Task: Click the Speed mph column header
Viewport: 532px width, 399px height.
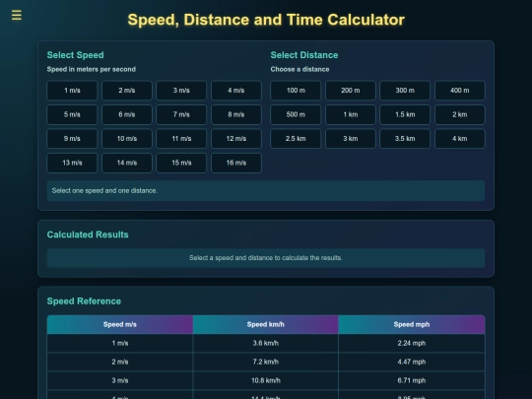Action: coord(412,324)
